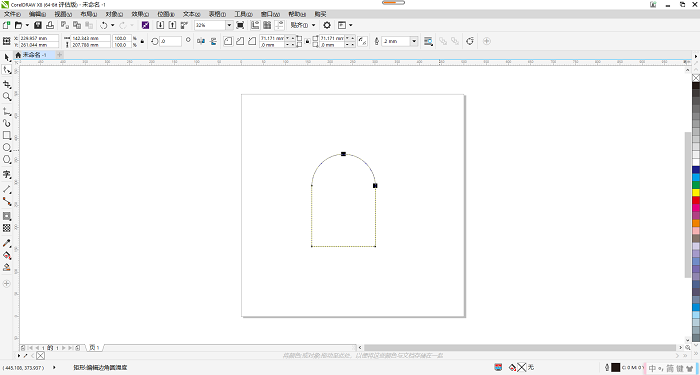The width and height of the screenshot is (700, 375).
Task: Activate the Text tool (字)
Action: [x=7, y=174]
